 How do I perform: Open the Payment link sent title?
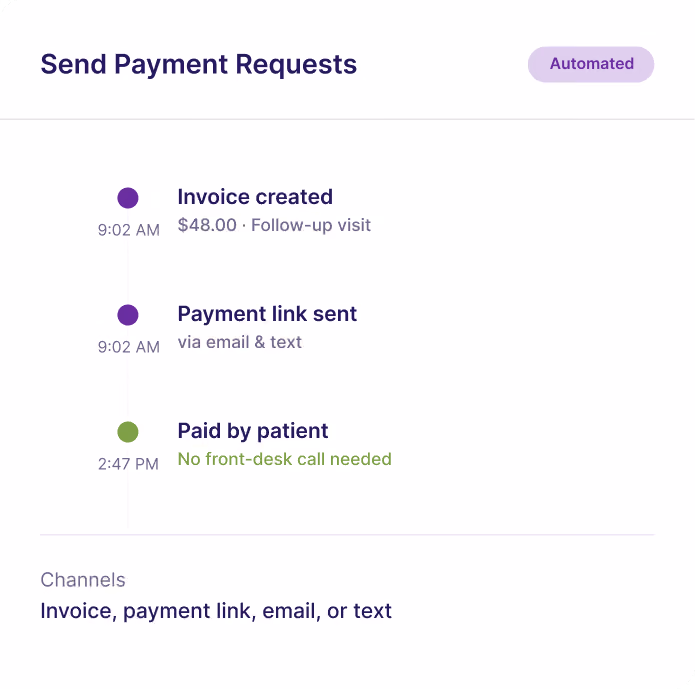[x=267, y=314]
